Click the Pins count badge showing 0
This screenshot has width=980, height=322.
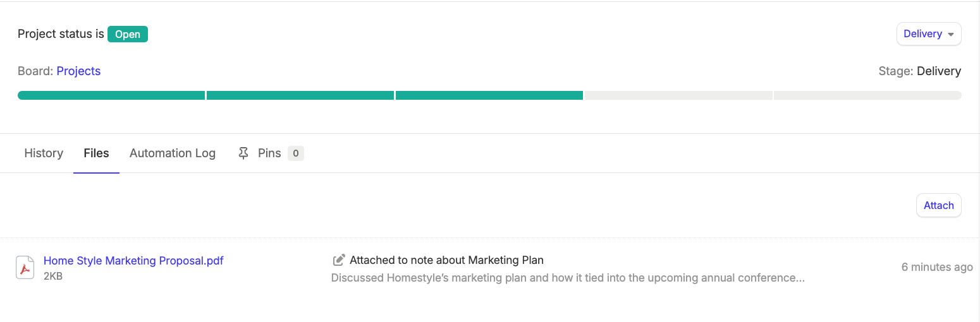pyautogui.click(x=295, y=153)
